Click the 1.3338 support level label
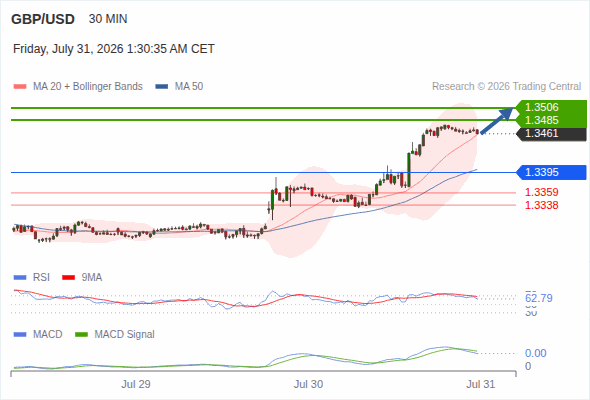590x400 pixels. (541, 205)
